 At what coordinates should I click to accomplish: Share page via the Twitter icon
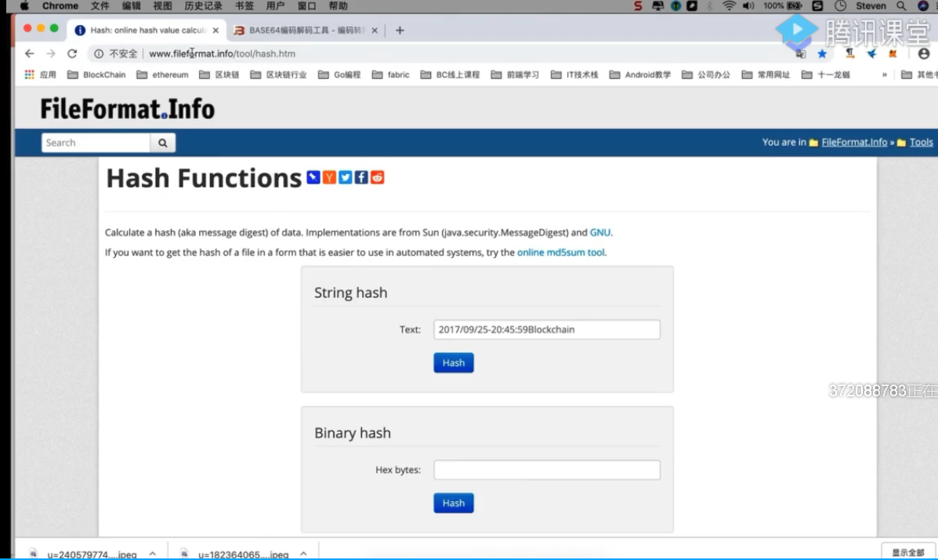coord(346,177)
